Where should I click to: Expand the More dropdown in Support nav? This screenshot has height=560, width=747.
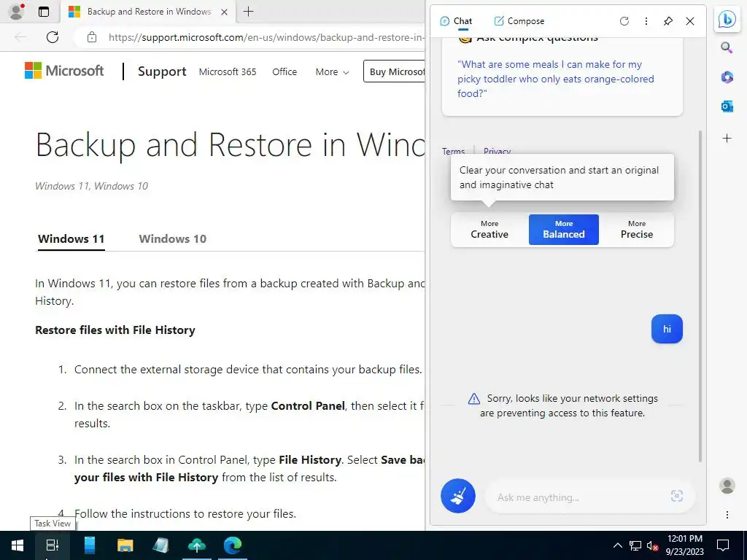(332, 72)
